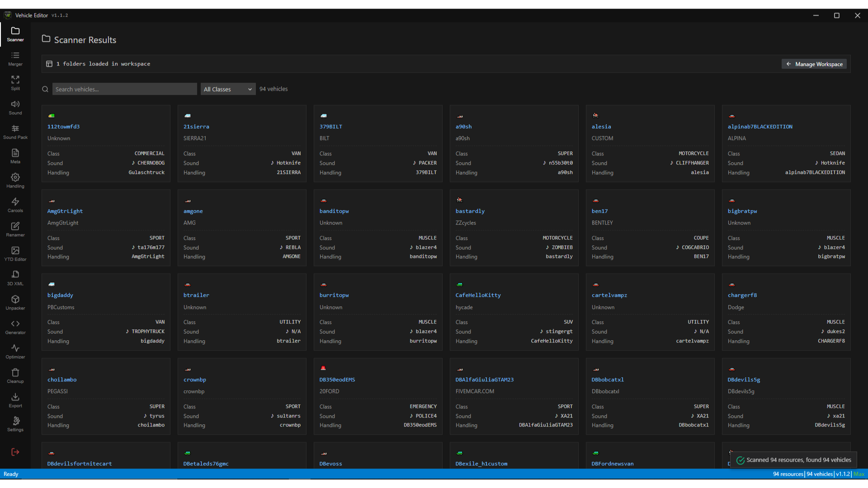Click the DBdevils5g vehicle name

coord(744,380)
